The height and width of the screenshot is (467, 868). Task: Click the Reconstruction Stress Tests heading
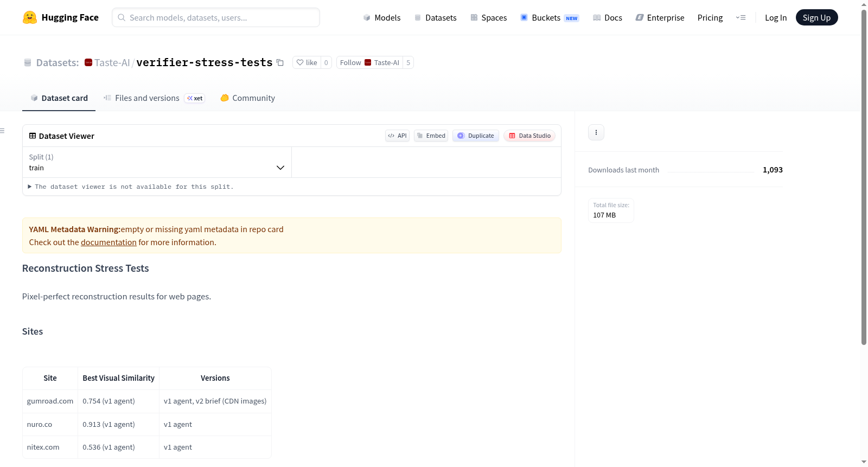(85, 268)
